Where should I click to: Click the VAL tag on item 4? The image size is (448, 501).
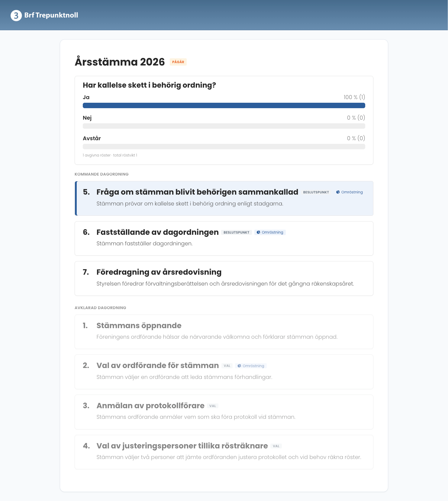(276, 446)
